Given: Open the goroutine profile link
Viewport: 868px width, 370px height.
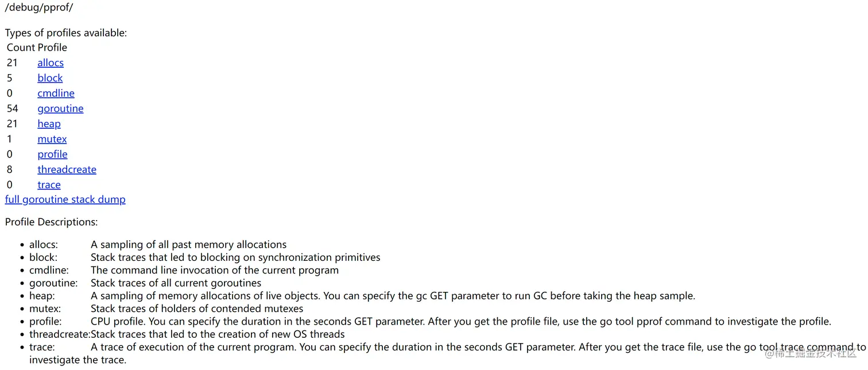Looking at the screenshot, I should (60, 109).
